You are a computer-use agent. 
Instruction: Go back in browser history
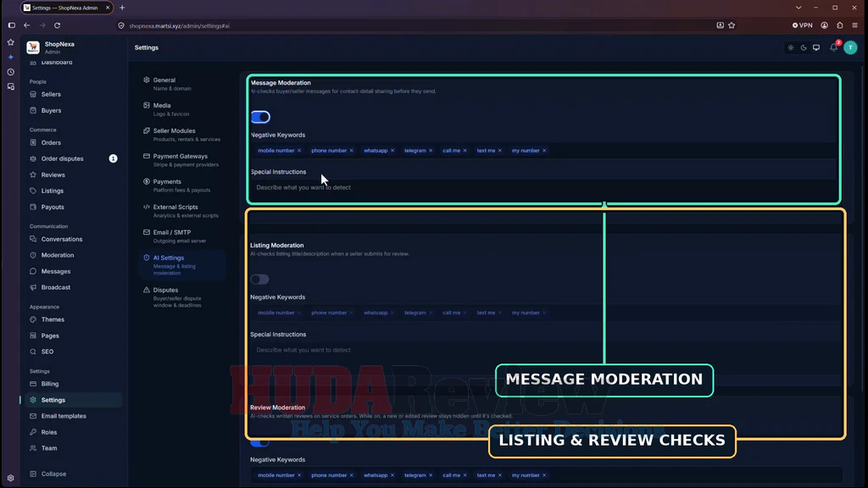[26, 25]
